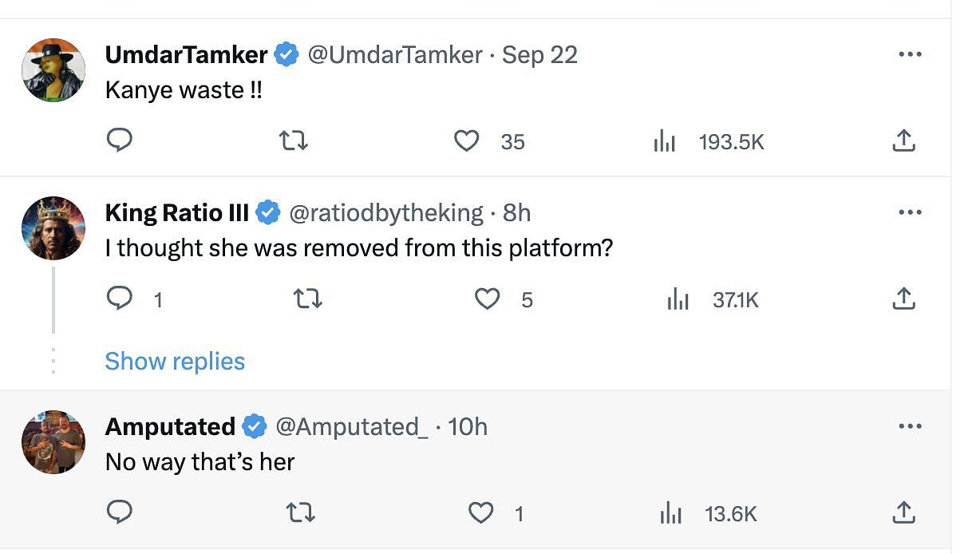This screenshot has width=980, height=554.
Task: Open the @UmdarTamker profile handle
Action: click(394, 54)
